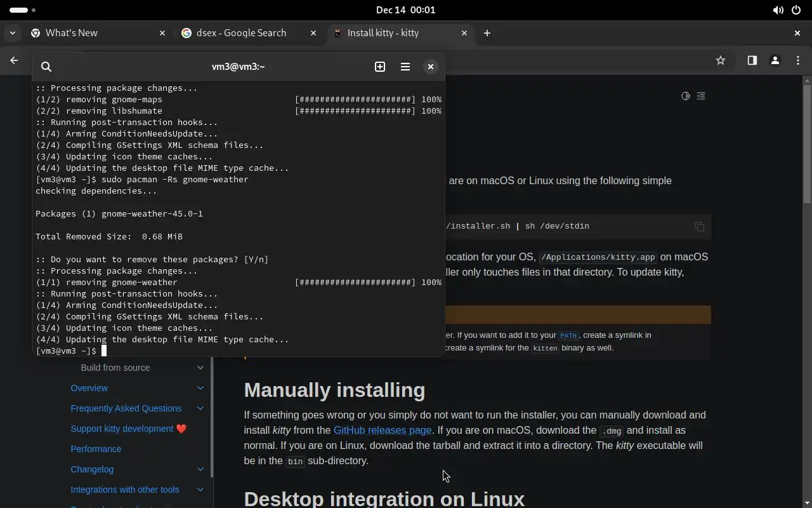812x508 pixels.
Task: Open GitHub releases page link
Action: tap(383, 430)
